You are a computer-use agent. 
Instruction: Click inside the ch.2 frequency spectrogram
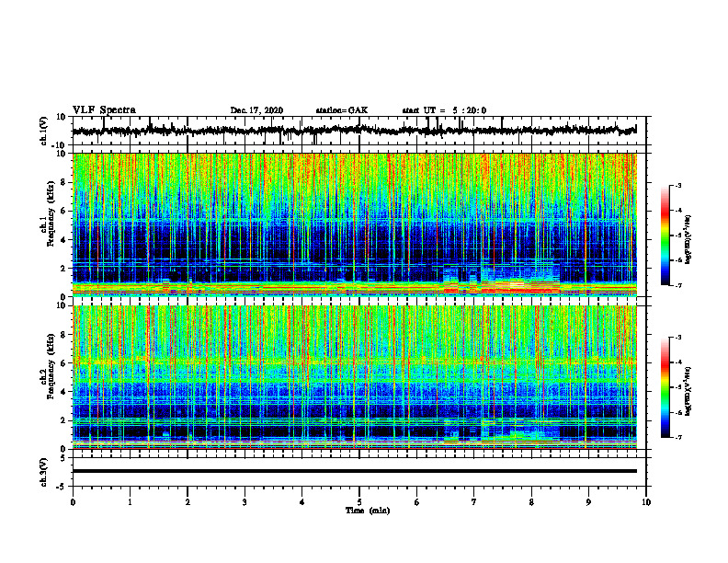pos(354,377)
